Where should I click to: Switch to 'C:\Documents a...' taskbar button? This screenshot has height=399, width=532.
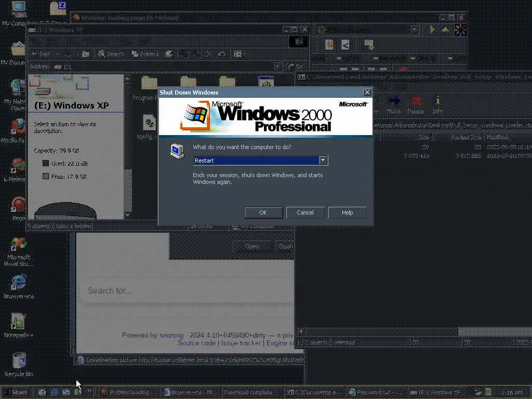tap(314, 392)
